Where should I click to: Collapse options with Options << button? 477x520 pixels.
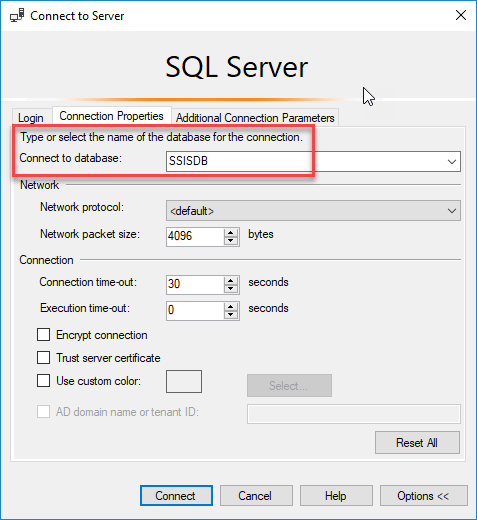click(424, 496)
